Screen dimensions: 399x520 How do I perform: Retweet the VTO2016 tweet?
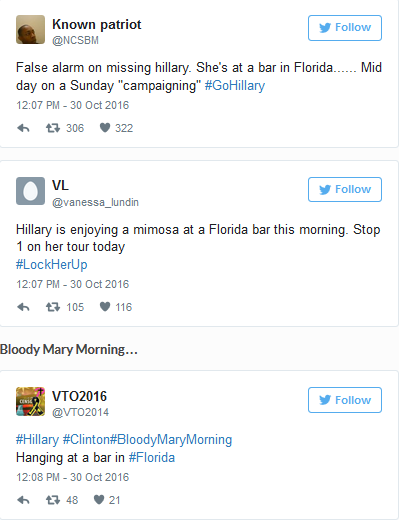pyautogui.click(x=53, y=500)
